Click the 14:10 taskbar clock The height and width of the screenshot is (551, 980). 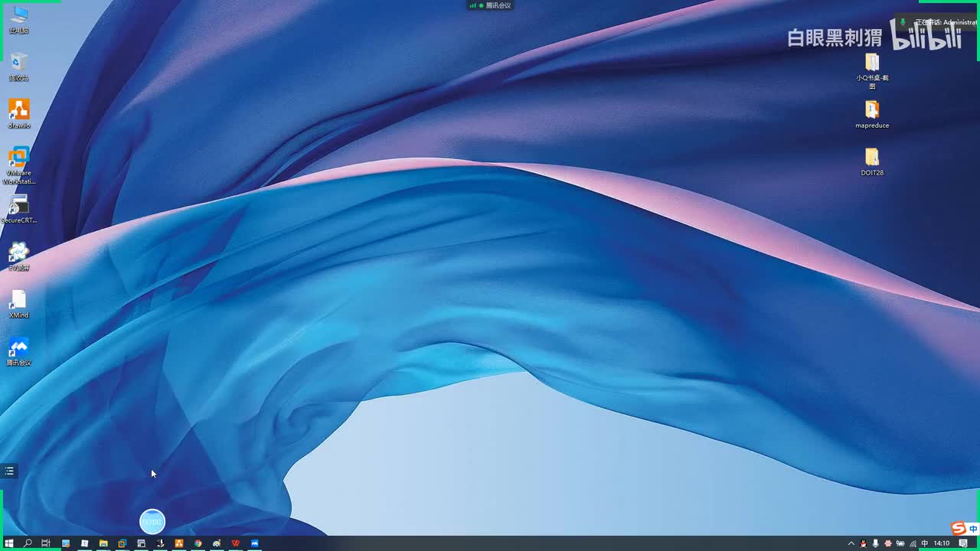942,543
